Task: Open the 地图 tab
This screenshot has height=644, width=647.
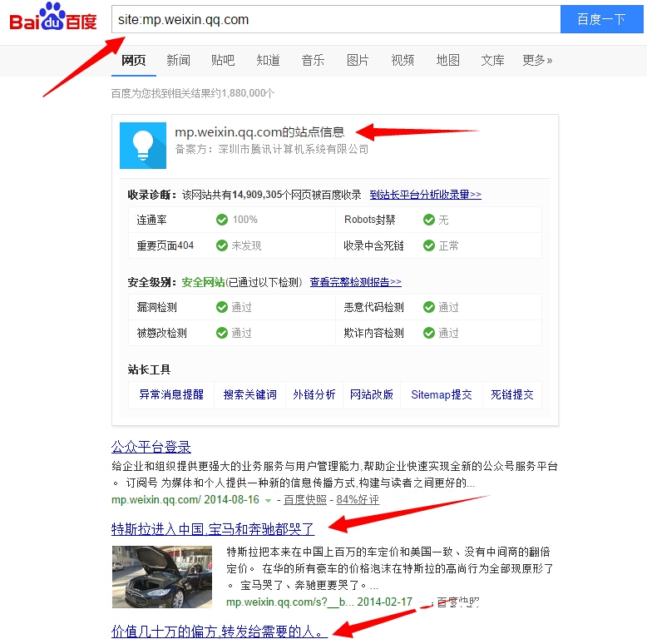Action: (x=447, y=60)
